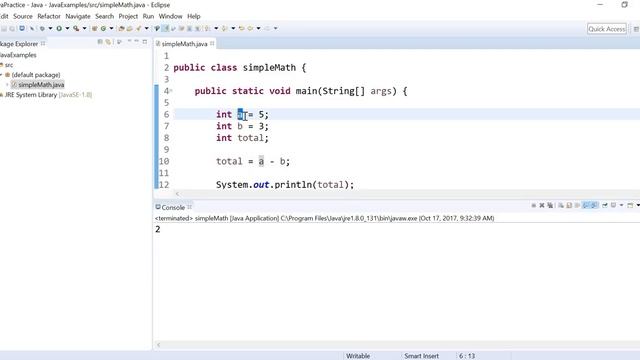Select the Console tab
This screenshot has height=360, width=640.
(173, 207)
